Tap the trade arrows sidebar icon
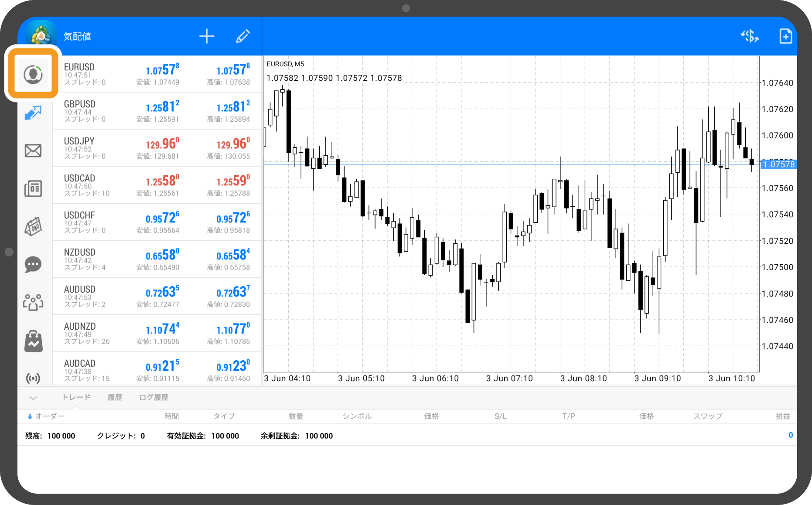The width and height of the screenshot is (812, 505). click(x=33, y=113)
